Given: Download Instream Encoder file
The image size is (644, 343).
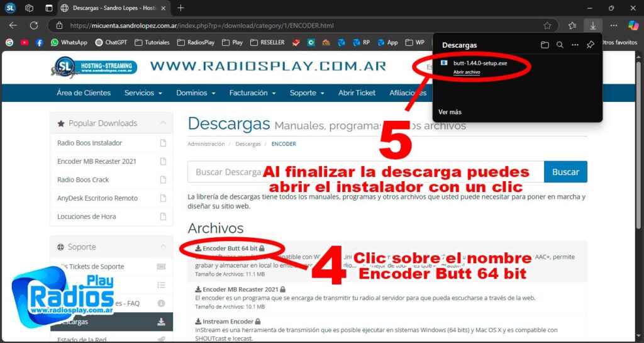Looking at the screenshot, I should pyautogui.click(x=228, y=321).
